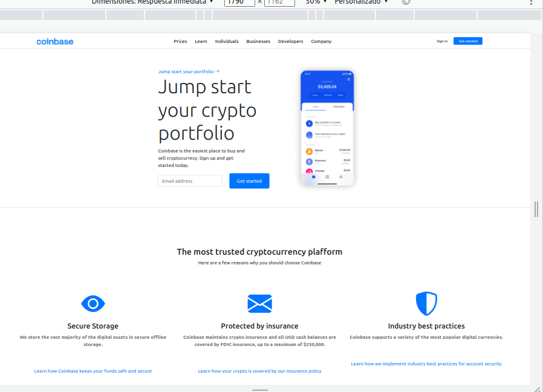Open the Learn menu item
The image size is (543, 392).
coord(201,41)
